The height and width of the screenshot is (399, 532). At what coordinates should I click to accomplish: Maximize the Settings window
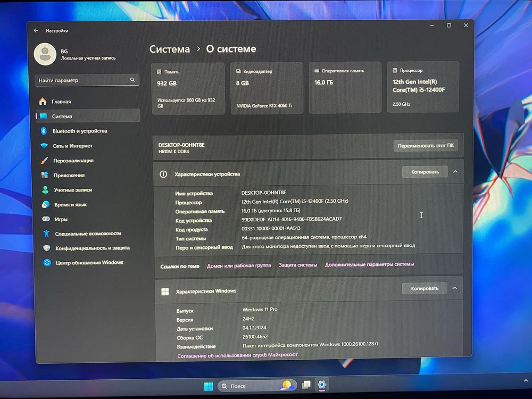[449, 26]
